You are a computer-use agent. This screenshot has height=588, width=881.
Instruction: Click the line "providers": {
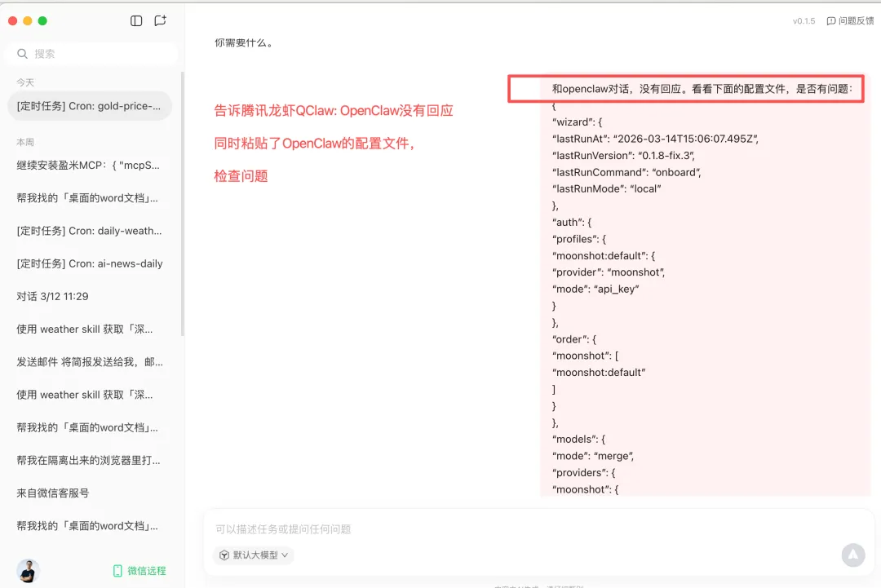pos(584,473)
